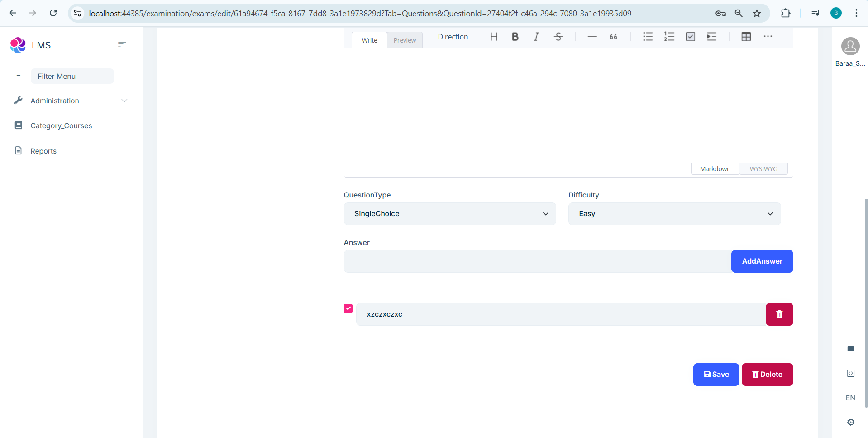Open the QuestionType dropdown
The height and width of the screenshot is (438, 868).
click(x=449, y=214)
